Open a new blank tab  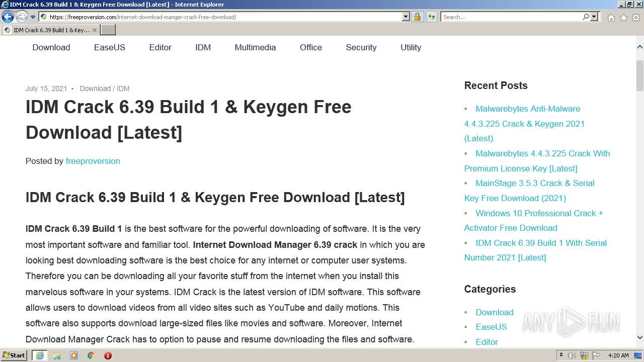pos(108,30)
